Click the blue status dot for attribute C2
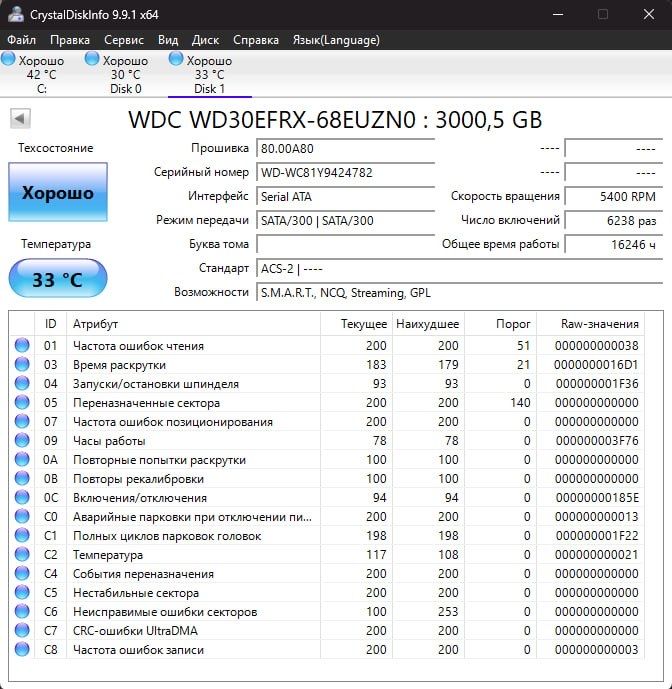The width and height of the screenshot is (672, 689). coord(22,554)
